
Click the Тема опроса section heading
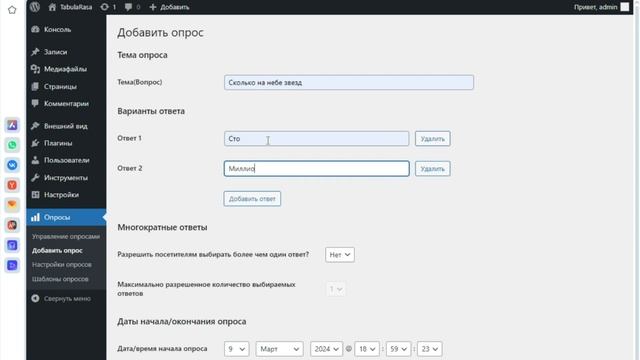click(142, 55)
